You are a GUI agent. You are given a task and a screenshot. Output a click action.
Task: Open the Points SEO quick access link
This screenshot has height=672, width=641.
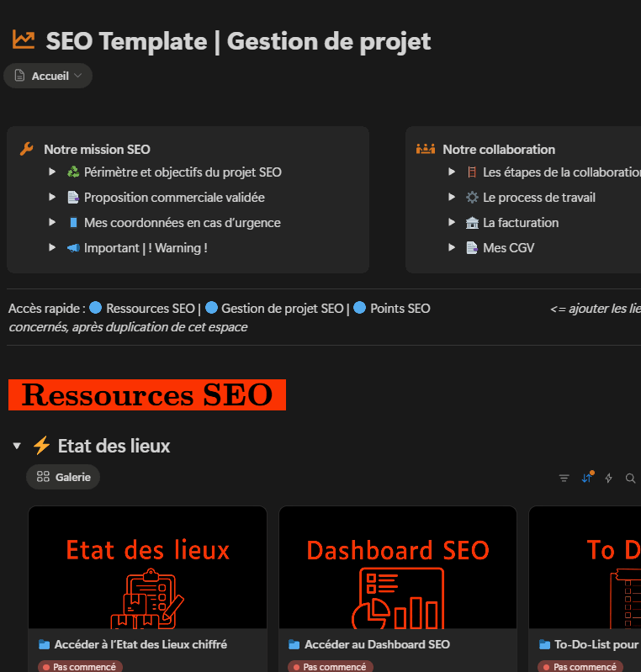click(x=400, y=309)
